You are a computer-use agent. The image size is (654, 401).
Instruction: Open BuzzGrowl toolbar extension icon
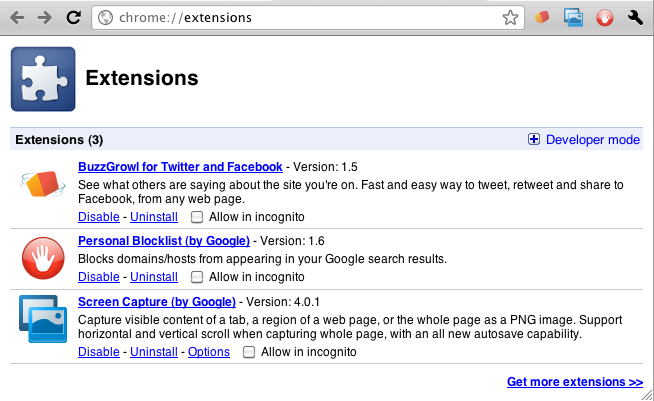point(543,17)
